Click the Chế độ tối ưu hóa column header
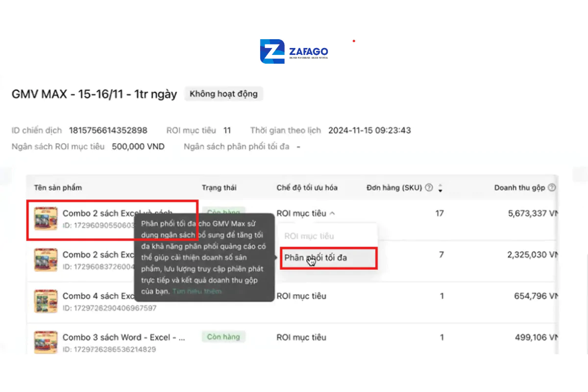The image size is (588, 392). [x=307, y=188]
